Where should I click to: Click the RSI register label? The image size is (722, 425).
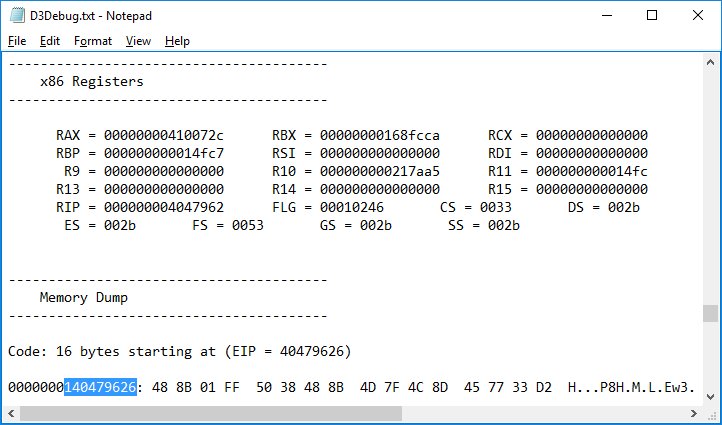click(284, 153)
